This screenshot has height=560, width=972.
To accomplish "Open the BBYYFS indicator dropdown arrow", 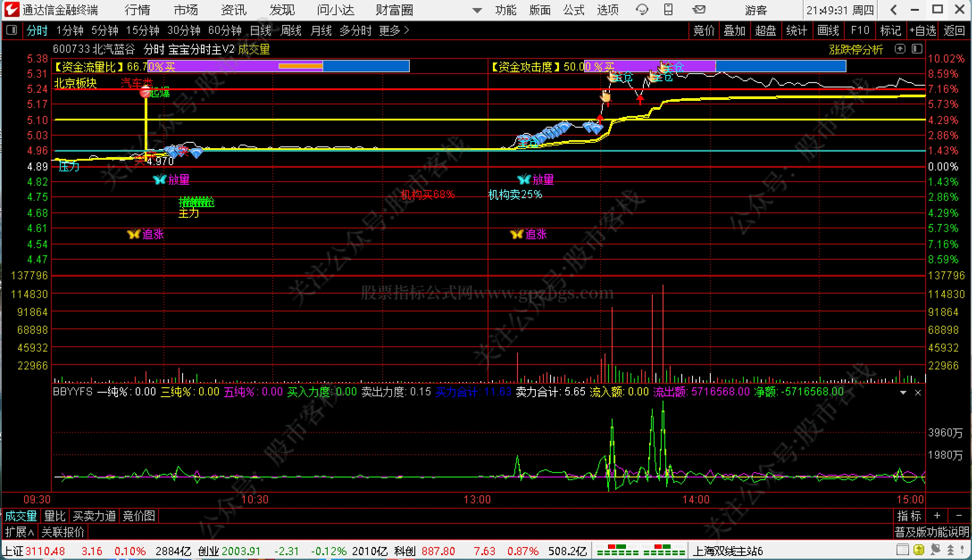I will 903,393.
